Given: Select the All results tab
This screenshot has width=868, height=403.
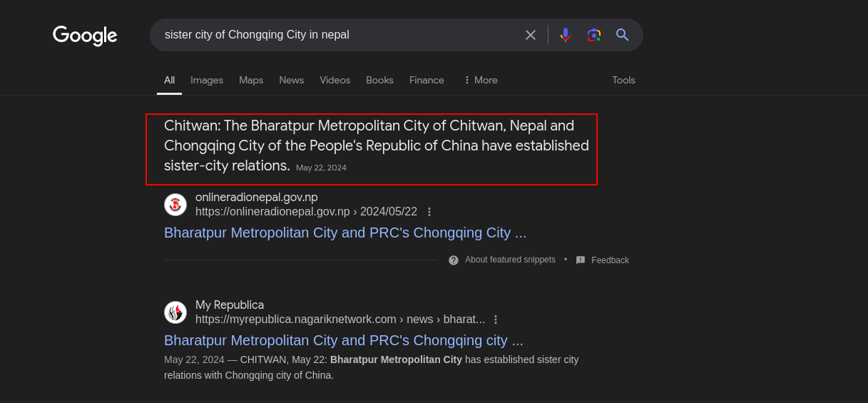Looking at the screenshot, I should tap(169, 80).
